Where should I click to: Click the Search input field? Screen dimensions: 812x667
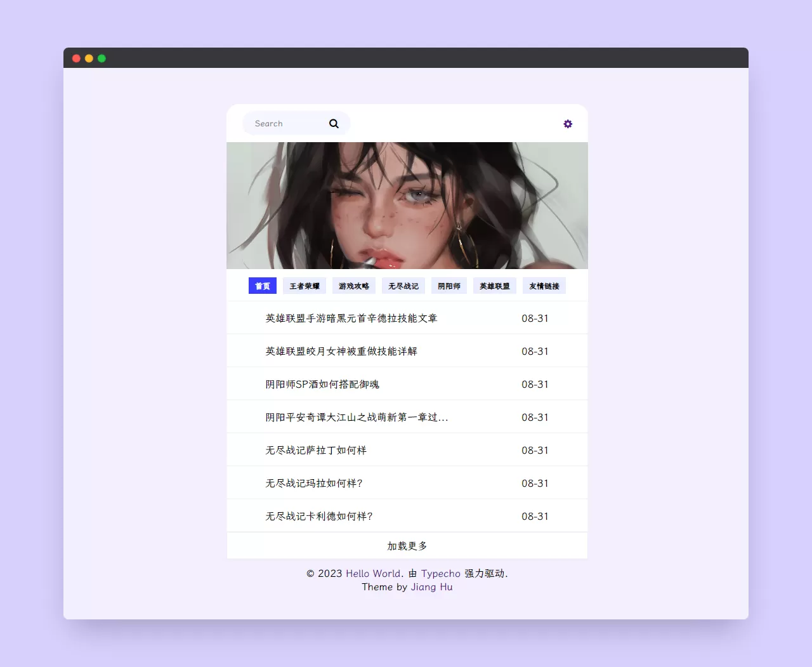point(285,123)
